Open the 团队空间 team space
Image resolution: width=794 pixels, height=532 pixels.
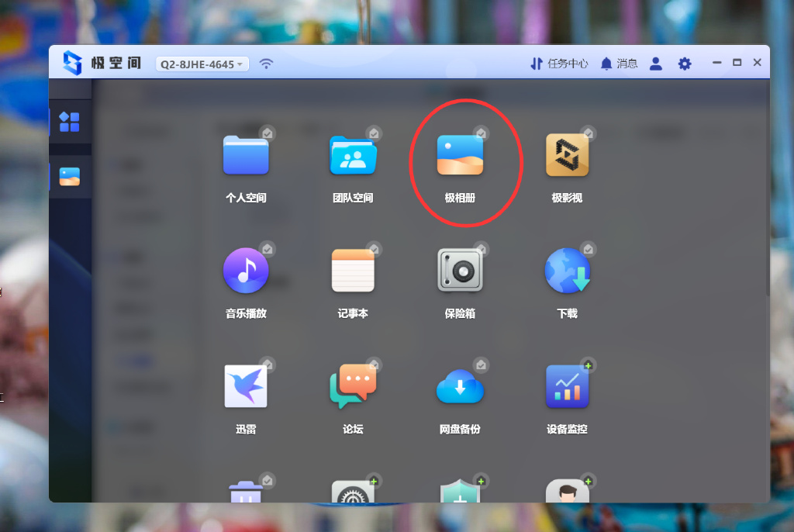point(353,155)
